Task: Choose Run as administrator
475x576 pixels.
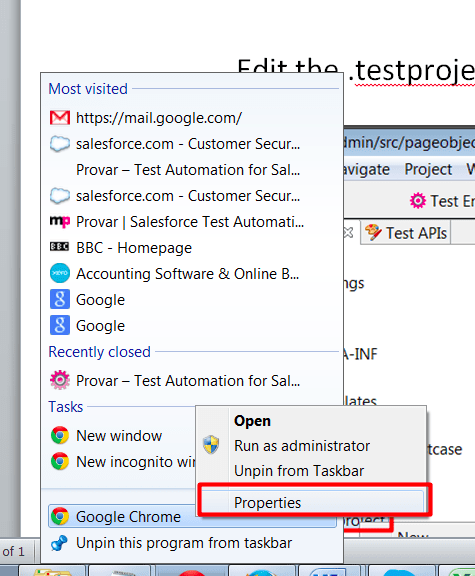Action: [x=302, y=446]
